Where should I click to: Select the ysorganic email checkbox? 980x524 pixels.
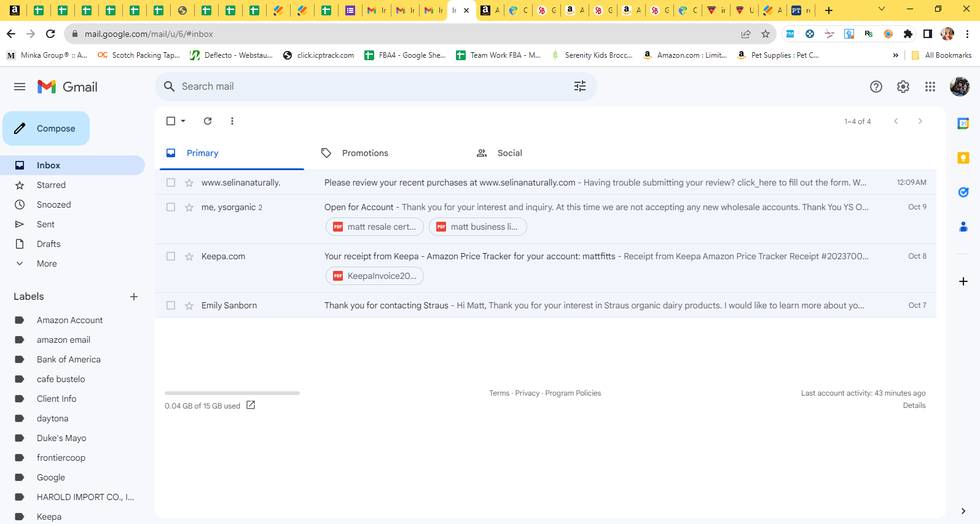point(171,207)
